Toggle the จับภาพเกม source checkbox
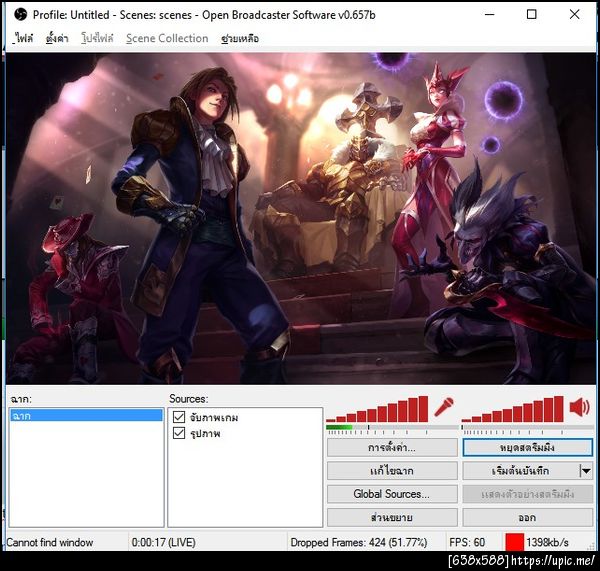The image size is (600, 571). pyautogui.click(x=179, y=417)
